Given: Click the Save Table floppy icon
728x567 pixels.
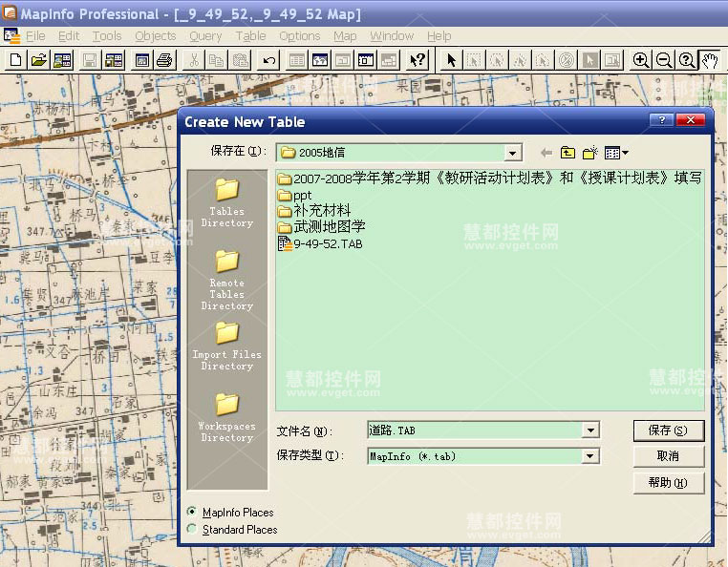Looking at the screenshot, I should coord(90,60).
